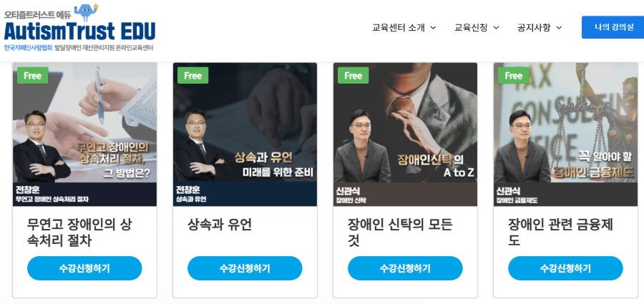Open the 상속과 유언 course thumbnail

tap(245, 134)
